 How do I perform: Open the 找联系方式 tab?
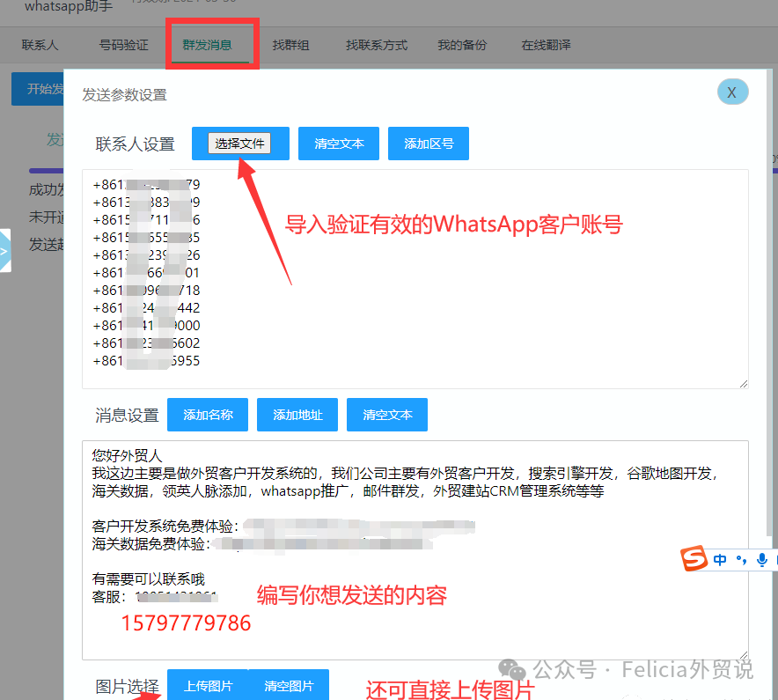tap(377, 45)
